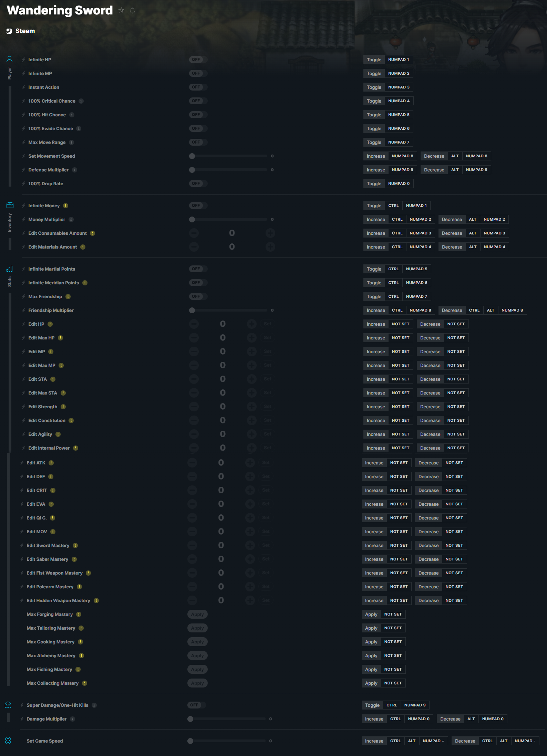547x756 pixels.
Task: Click NUMPAD 8 increase key for Movement Speed
Action: tap(403, 156)
